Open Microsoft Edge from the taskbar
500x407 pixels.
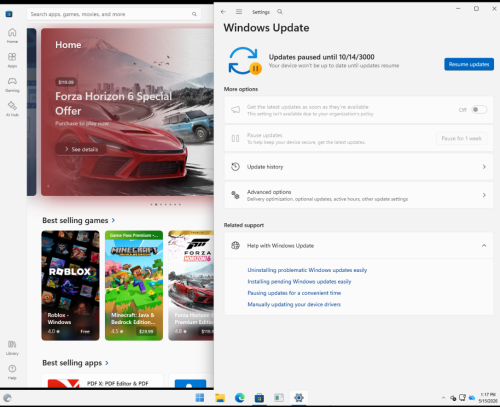pyautogui.click(x=239, y=398)
